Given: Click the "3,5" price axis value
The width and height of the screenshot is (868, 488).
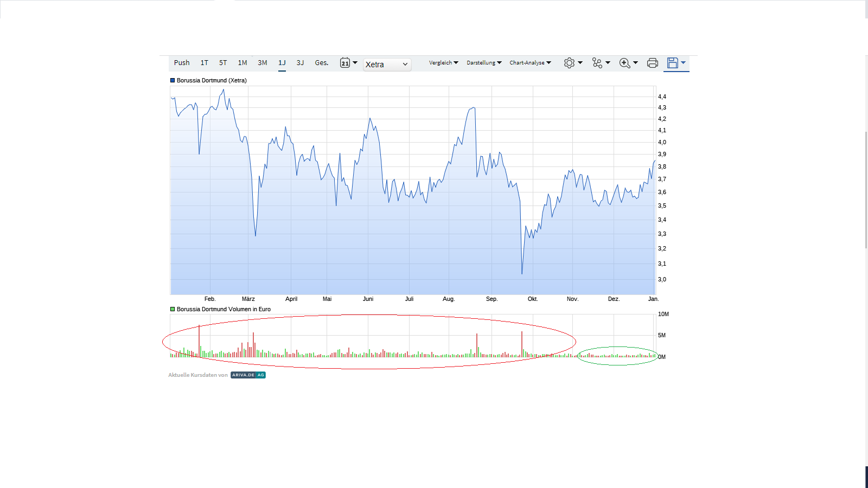Looking at the screenshot, I should 662,206.
